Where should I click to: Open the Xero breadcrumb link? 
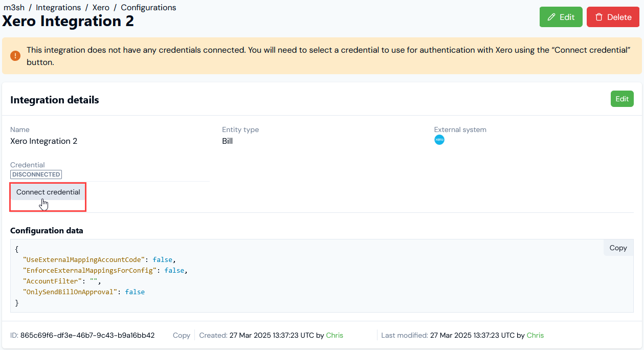pyautogui.click(x=101, y=8)
